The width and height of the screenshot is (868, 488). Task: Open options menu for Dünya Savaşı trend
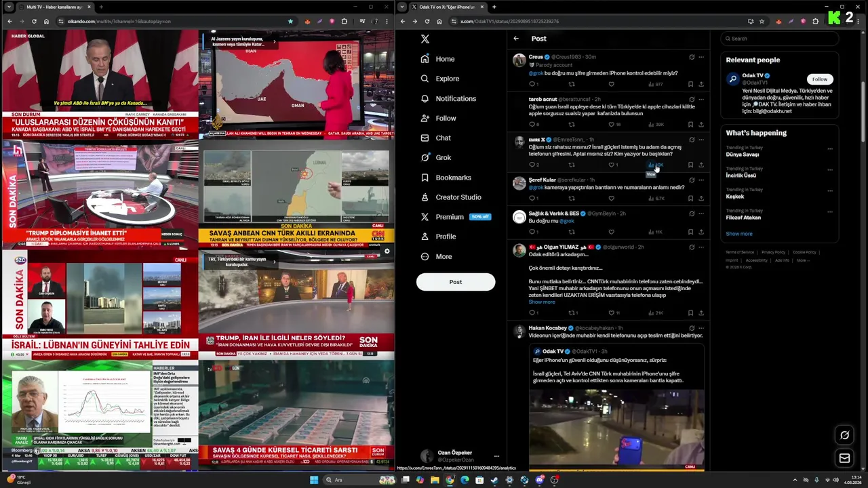click(830, 148)
